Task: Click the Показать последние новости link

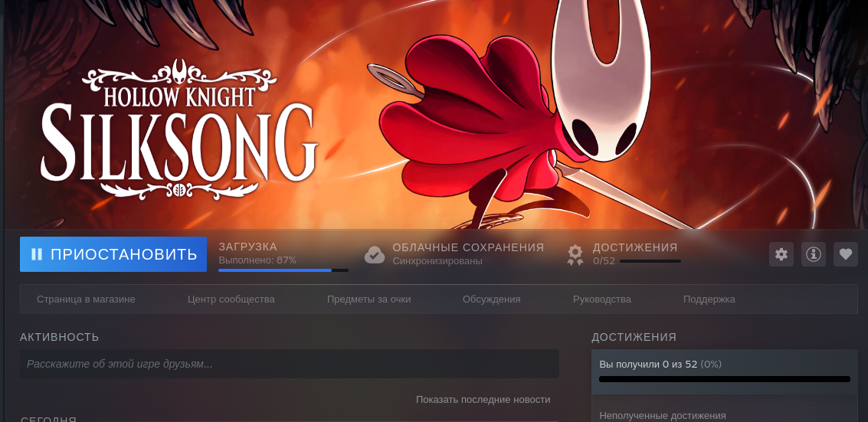Action: pyautogui.click(x=483, y=399)
